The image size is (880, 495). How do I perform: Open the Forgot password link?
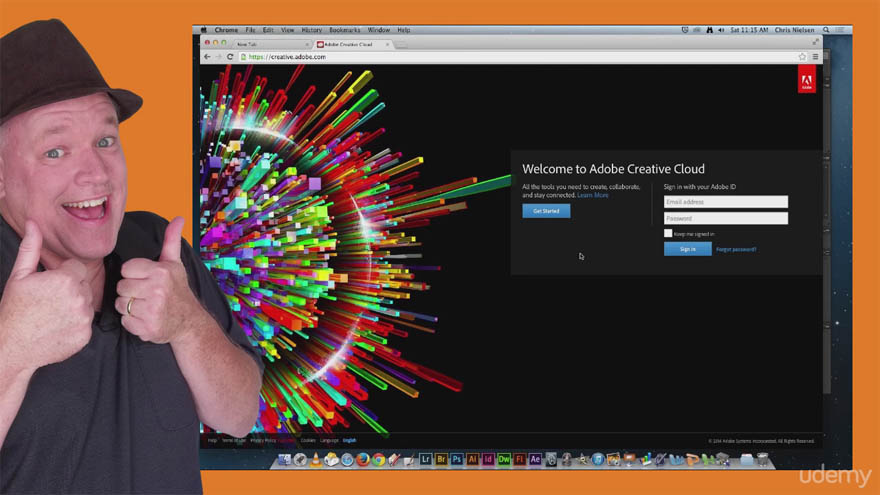(736, 249)
